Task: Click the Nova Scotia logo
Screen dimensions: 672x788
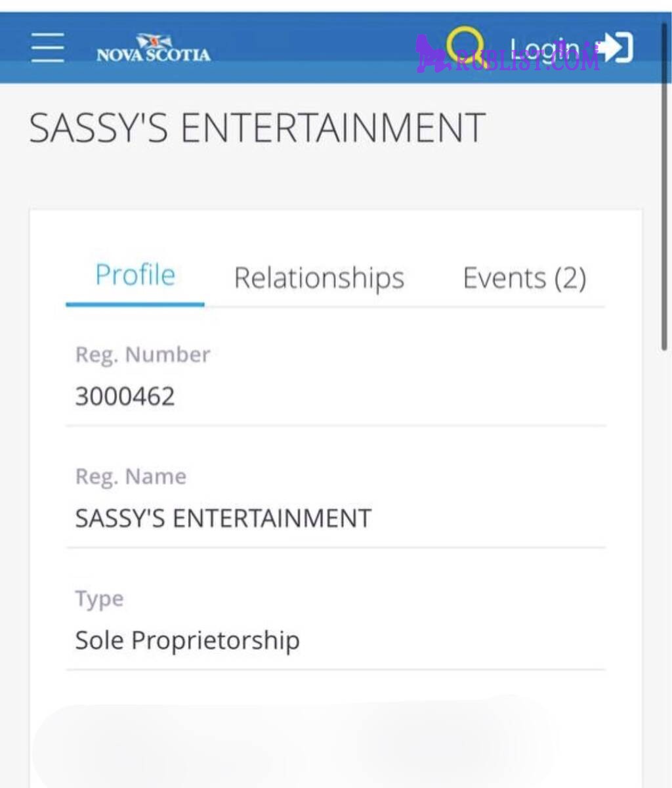Action: 154,49
